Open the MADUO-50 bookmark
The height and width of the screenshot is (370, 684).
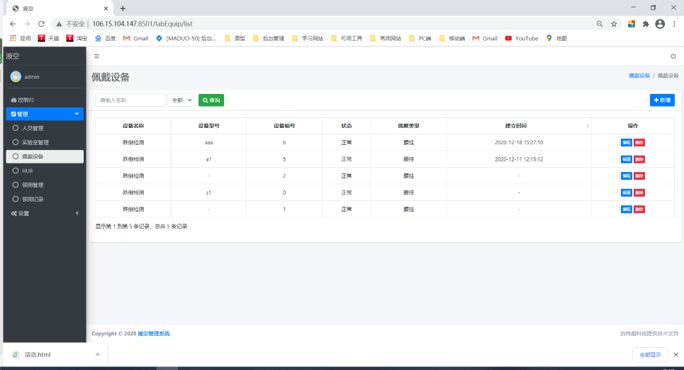[x=186, y=38]
